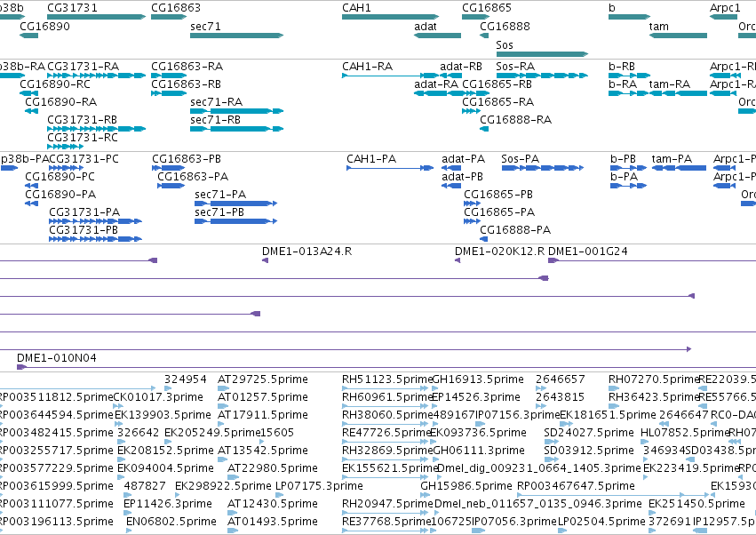
Task: Click the EP14526.3prime EST label
Action: coord(476,397)
